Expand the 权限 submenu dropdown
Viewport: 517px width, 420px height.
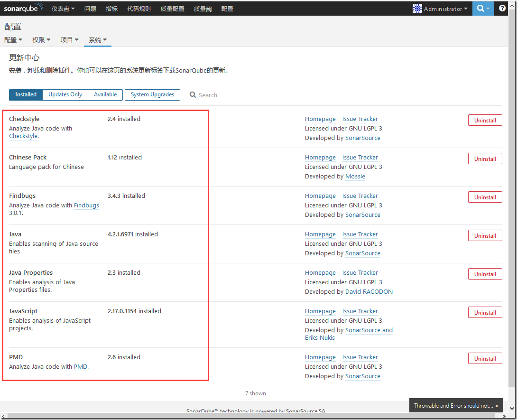coord(41,40)
